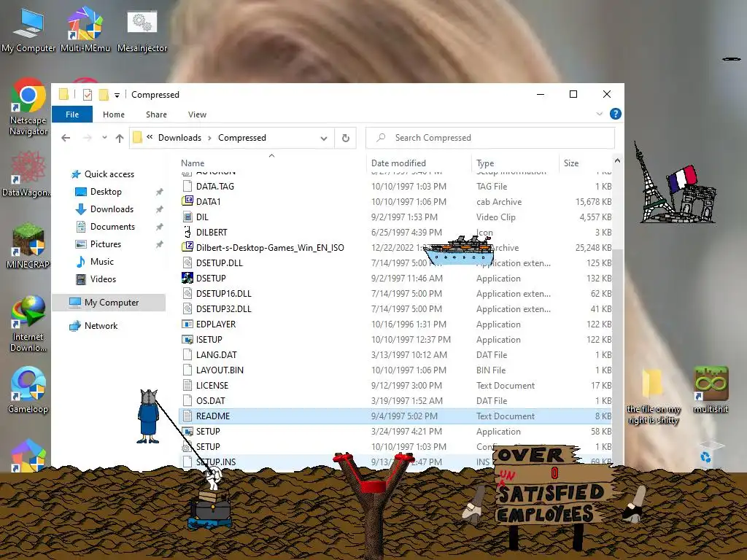Click the Properties quick access toolbar icon
The width and height of the screenshot is (747, 560).
click(88, 94)
